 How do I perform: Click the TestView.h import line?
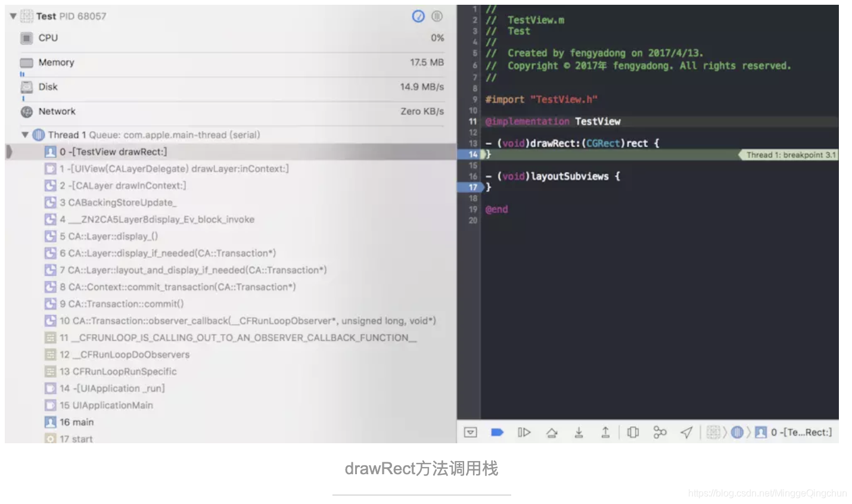tap(541, 99)
